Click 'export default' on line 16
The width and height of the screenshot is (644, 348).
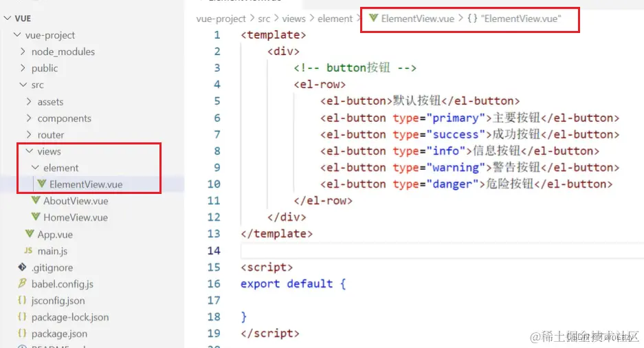click(287, 283)
